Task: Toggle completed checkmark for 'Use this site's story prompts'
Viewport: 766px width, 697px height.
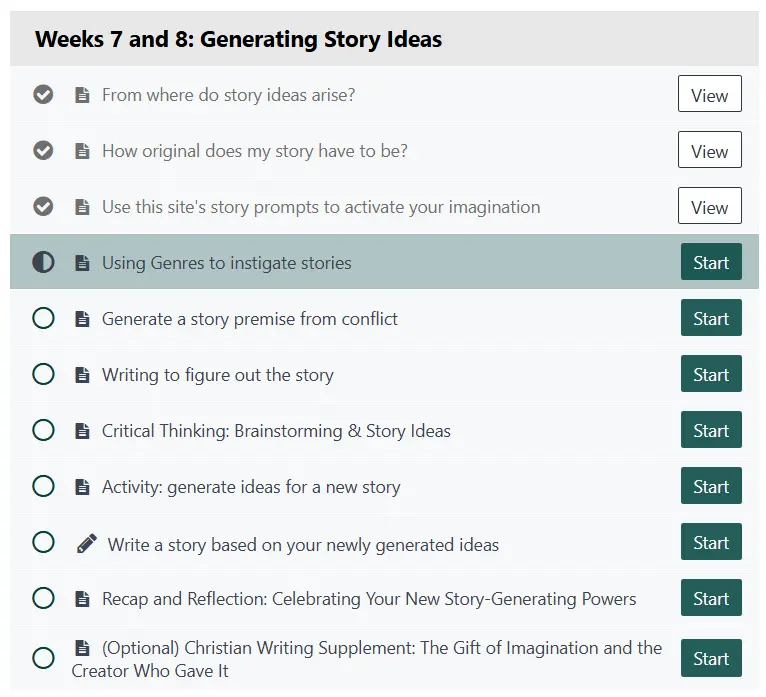Action: click(43, 207)
